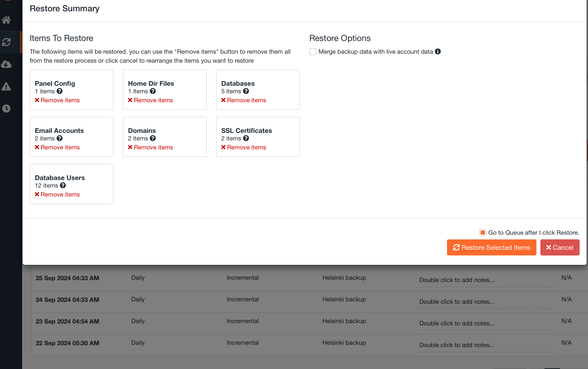Click the Home icon in the sidebar

coord(6,20)
